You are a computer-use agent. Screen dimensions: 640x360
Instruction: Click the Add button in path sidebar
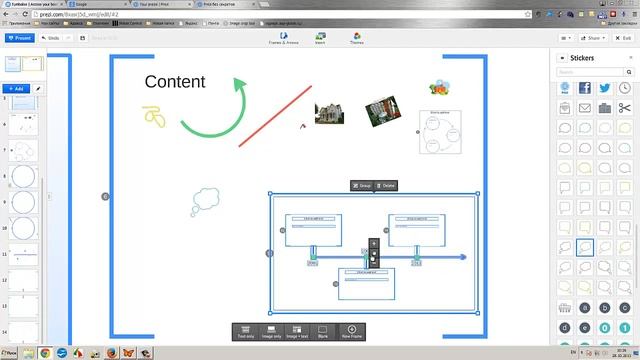tap(16, 89)
